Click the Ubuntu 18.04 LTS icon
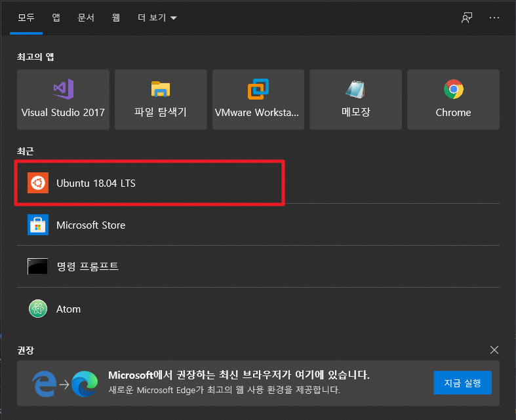516x420 pixels. (x=38, y=183)
